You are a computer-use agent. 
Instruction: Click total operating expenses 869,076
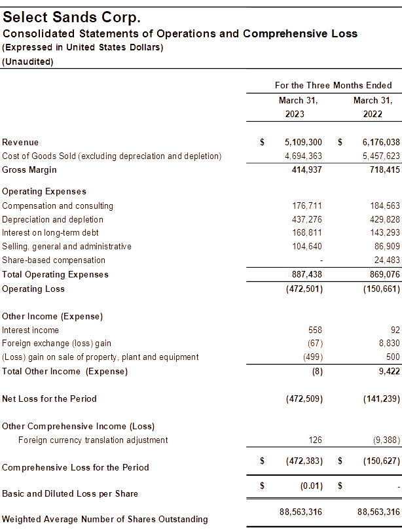pos(385,274)
